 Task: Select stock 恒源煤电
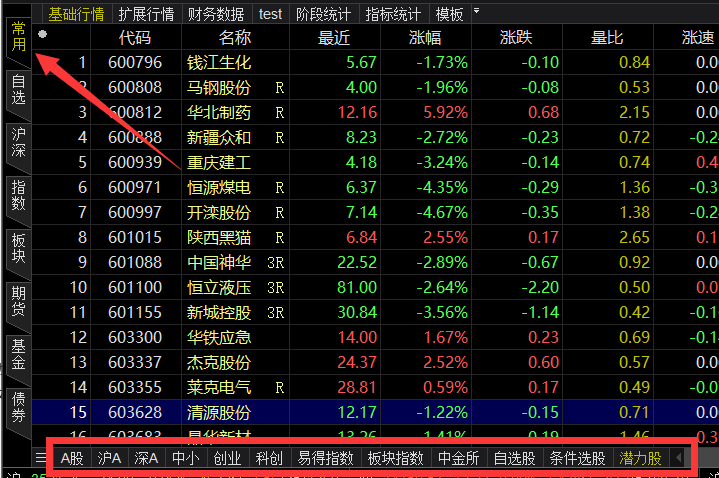point(219,187)
